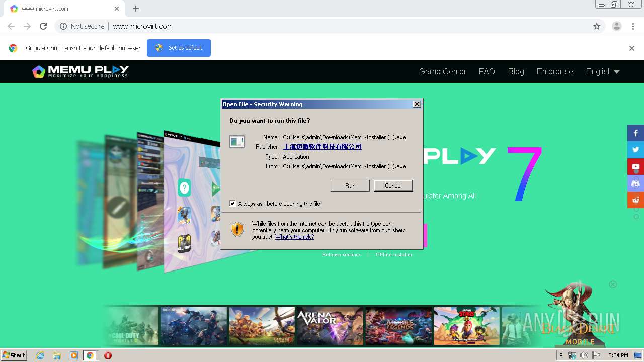Run the Memu-Installer file
The image size is (644, 362).
(350, 186)
